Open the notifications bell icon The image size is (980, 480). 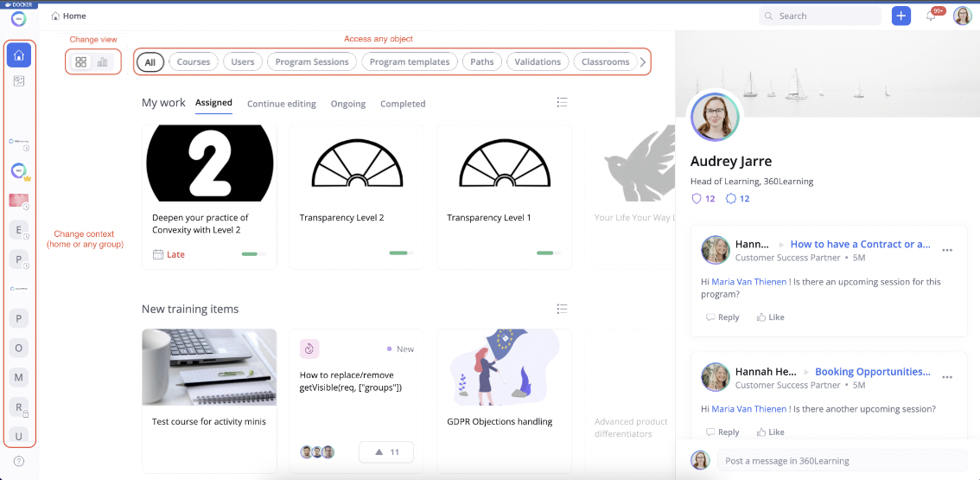coord(931,16)
